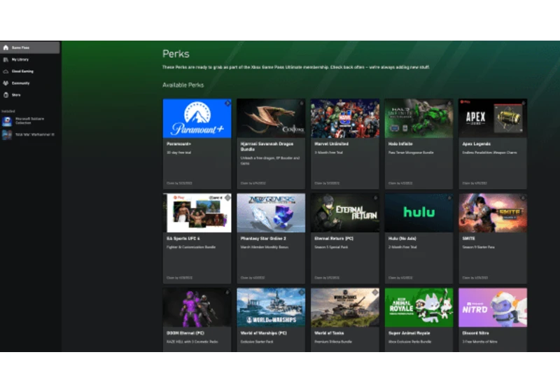Click the 'Perks' page heading

[x=176, y=54]
